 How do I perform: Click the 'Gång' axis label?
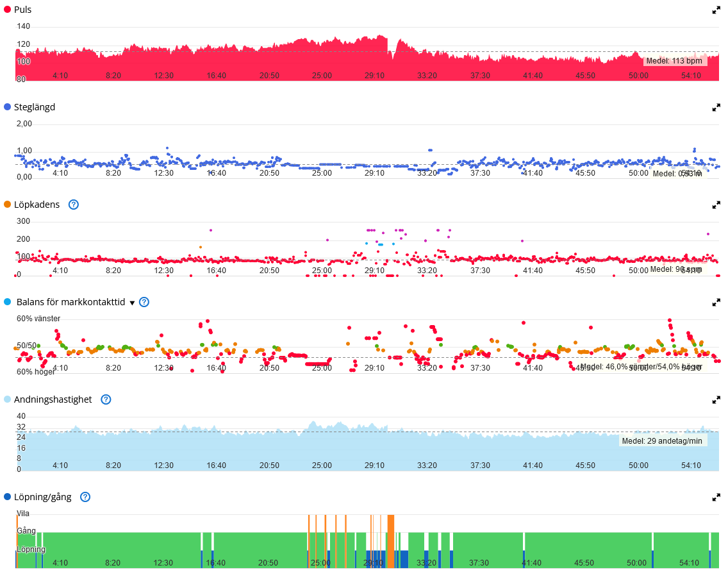point(26,531)
